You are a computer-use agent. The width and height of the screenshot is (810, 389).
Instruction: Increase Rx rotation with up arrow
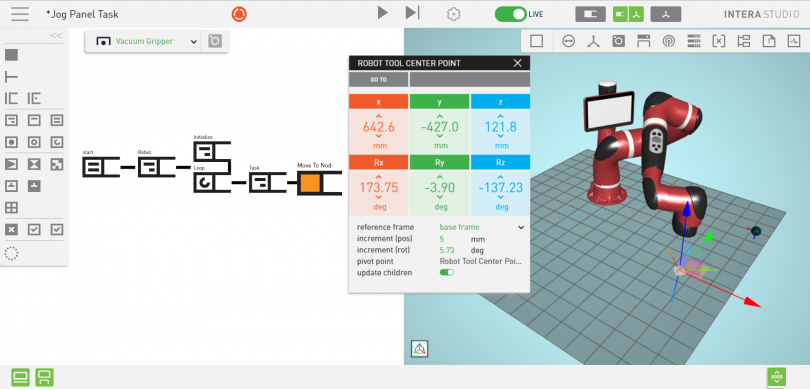pos(379,178)
